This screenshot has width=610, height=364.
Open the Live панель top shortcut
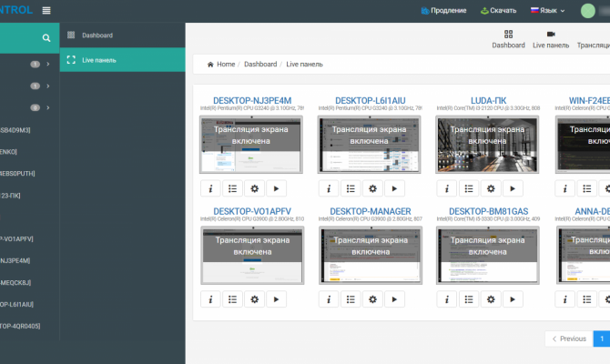click(x=551, y=40)
